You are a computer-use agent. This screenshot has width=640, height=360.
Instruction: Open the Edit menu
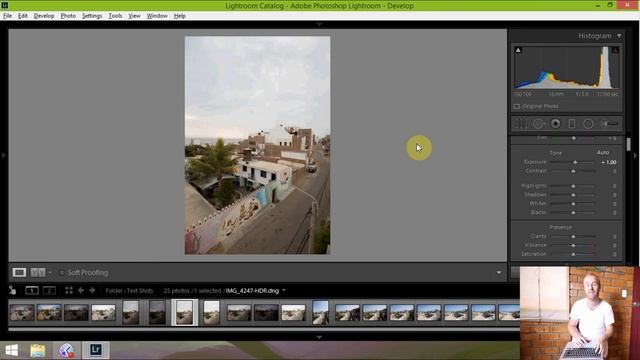22,16
